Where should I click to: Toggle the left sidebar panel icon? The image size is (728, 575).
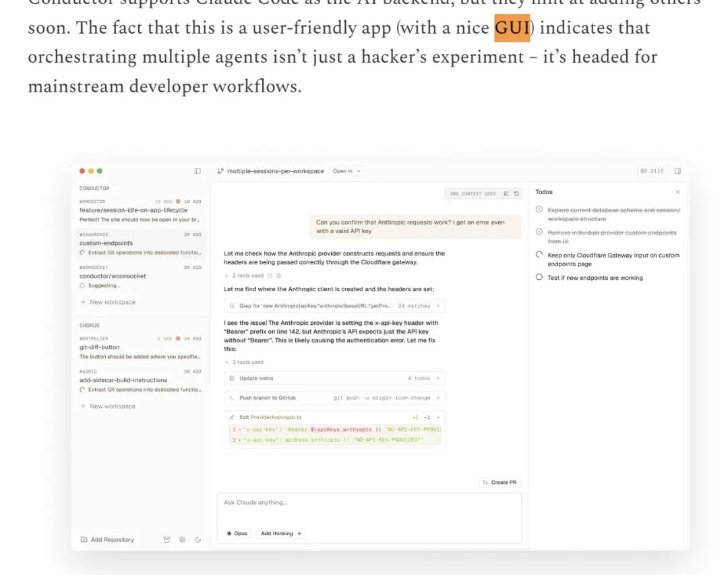198,171
